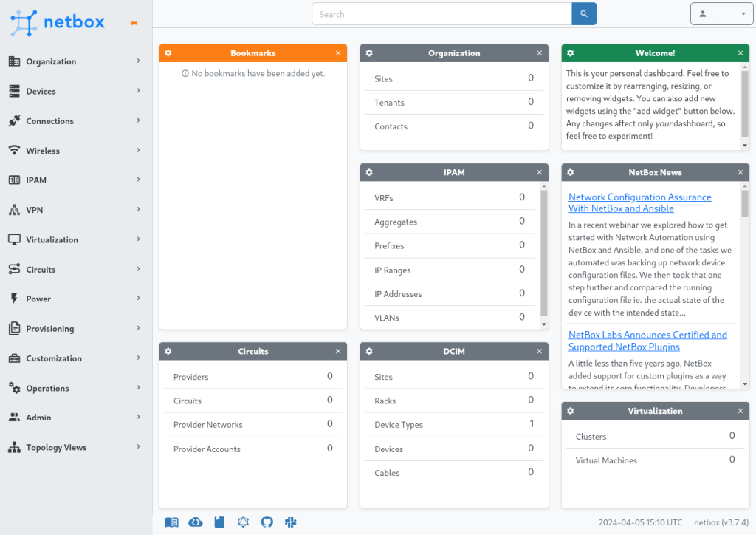
Task: Unpin the sidebar with the orange pin icon
Action: (x=134, y=24)
